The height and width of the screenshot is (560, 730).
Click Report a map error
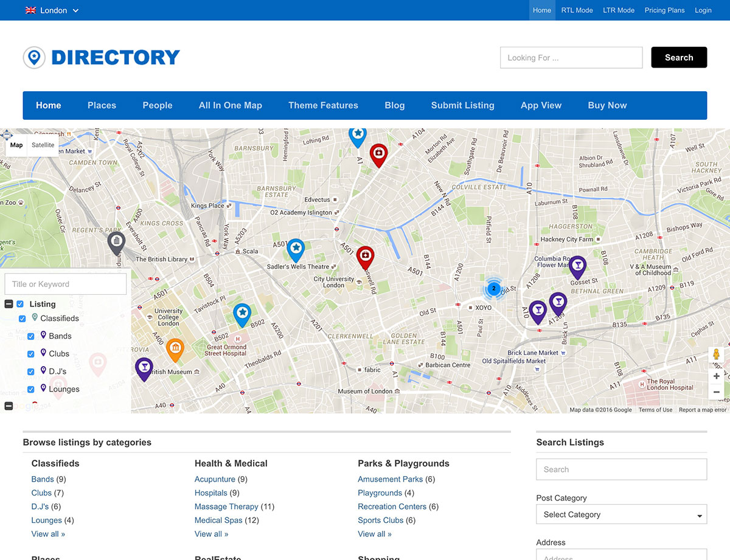point(703,410)
